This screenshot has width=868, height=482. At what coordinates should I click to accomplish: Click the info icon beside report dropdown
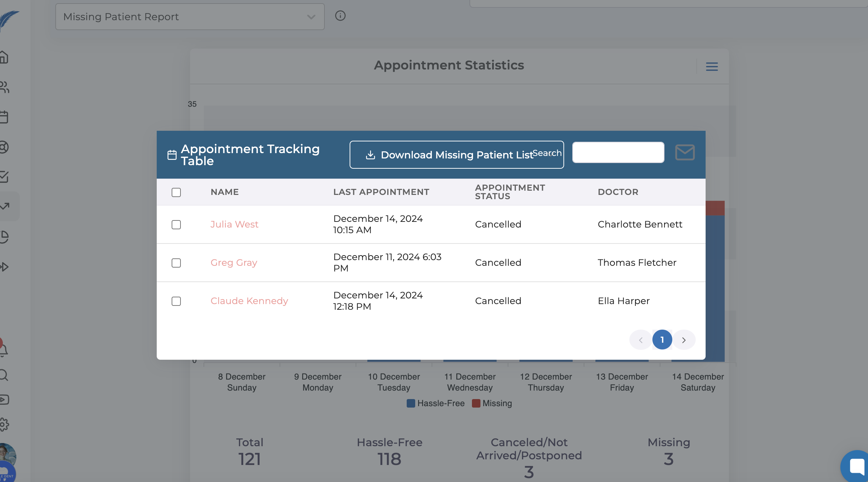tap(340, 16)
